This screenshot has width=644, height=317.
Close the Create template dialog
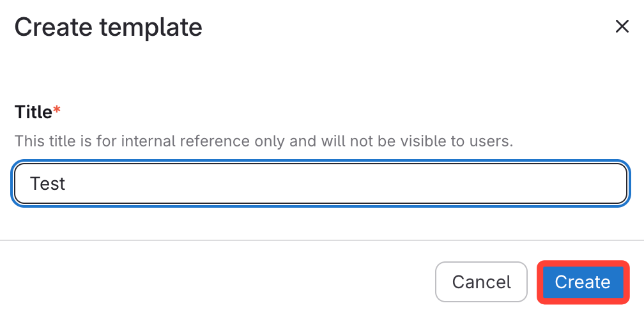[622, 26]
